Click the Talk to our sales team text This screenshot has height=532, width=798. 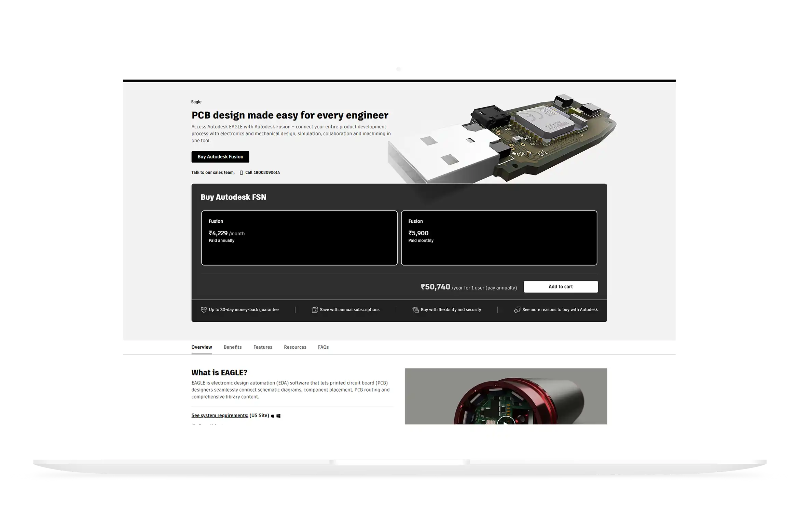click(213, 172)
